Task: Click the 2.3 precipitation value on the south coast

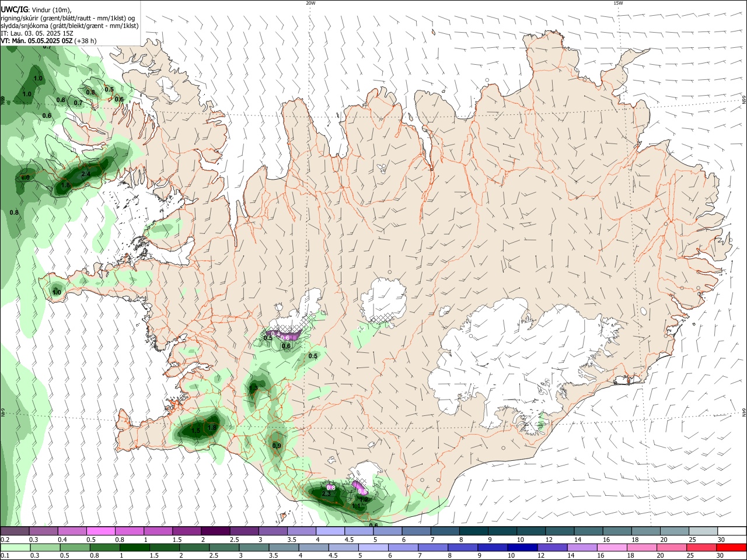Action: click(x=326, y=494)
